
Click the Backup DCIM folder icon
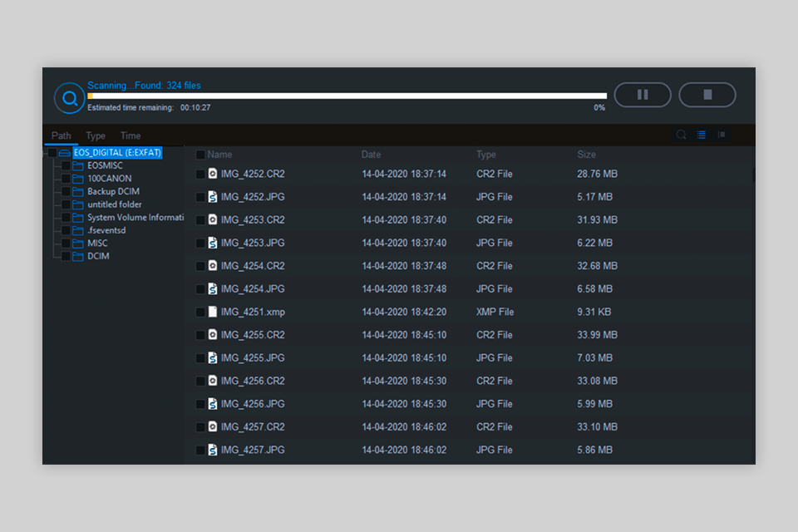[x=78, y=192]
